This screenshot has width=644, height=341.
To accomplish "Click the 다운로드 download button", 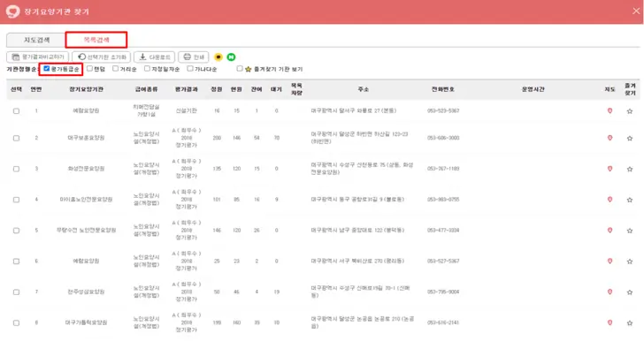I will tap(155, 57).
